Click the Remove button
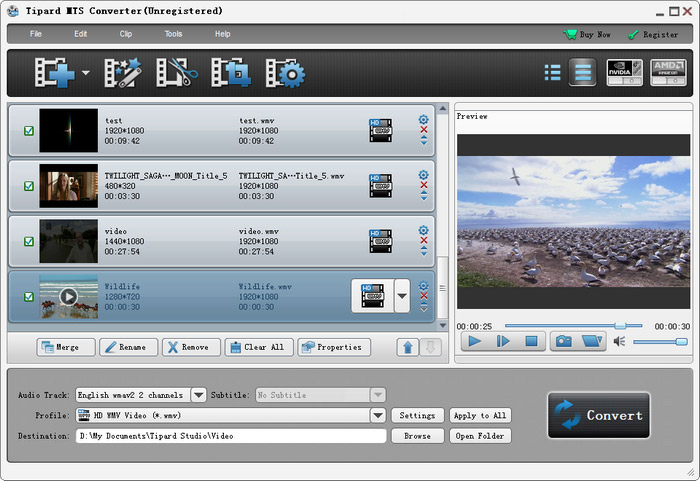700x481 pixels. (191, 347)
